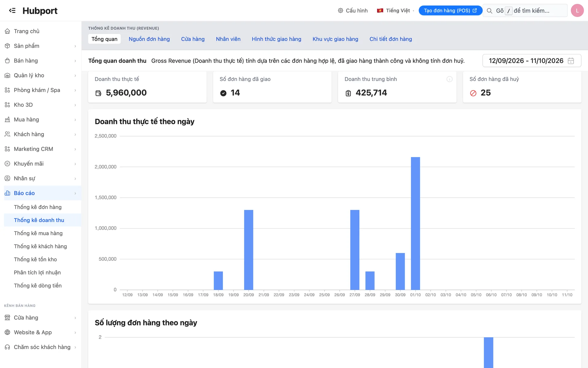
Task: Open Phân tích lợi nhuận report
Action: pos(37,273)
